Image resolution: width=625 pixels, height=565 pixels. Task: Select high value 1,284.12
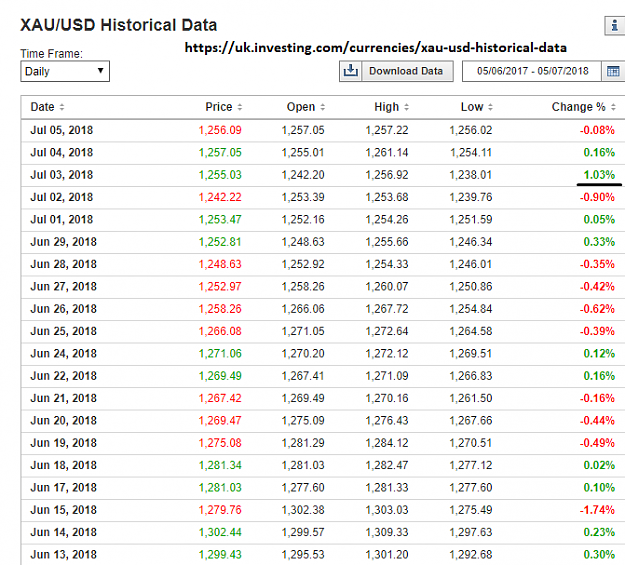click(387, 443)
